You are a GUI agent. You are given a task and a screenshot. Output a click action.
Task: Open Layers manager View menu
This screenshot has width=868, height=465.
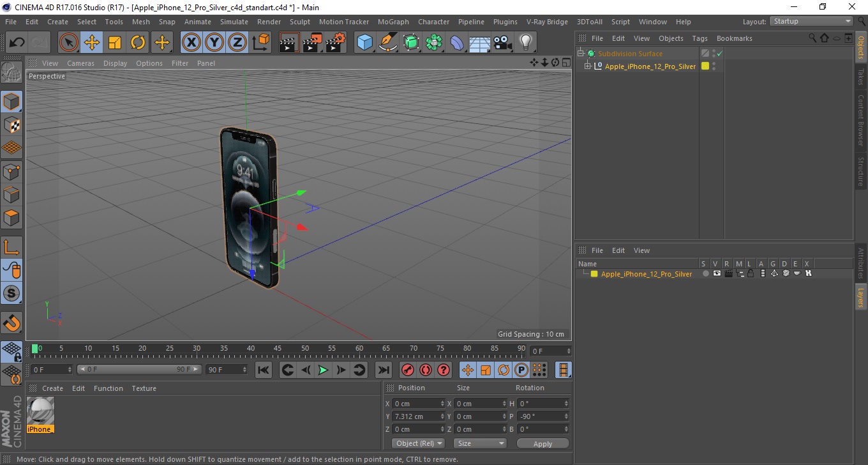pyautogui.click(x=641, y=250)
